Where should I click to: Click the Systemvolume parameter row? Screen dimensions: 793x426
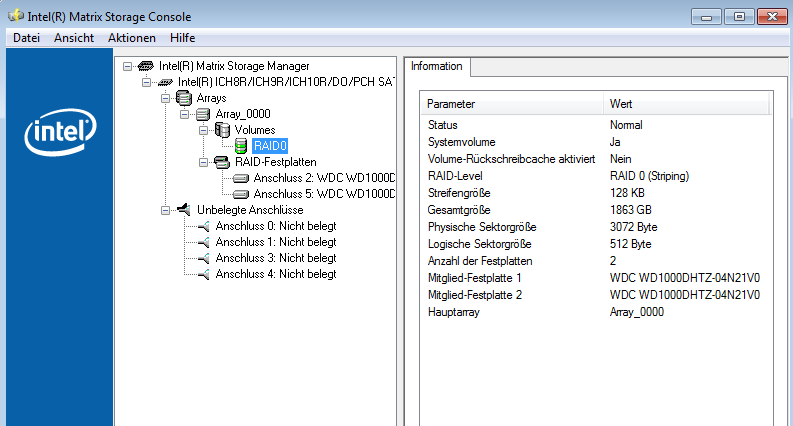[x=596, y=142]
